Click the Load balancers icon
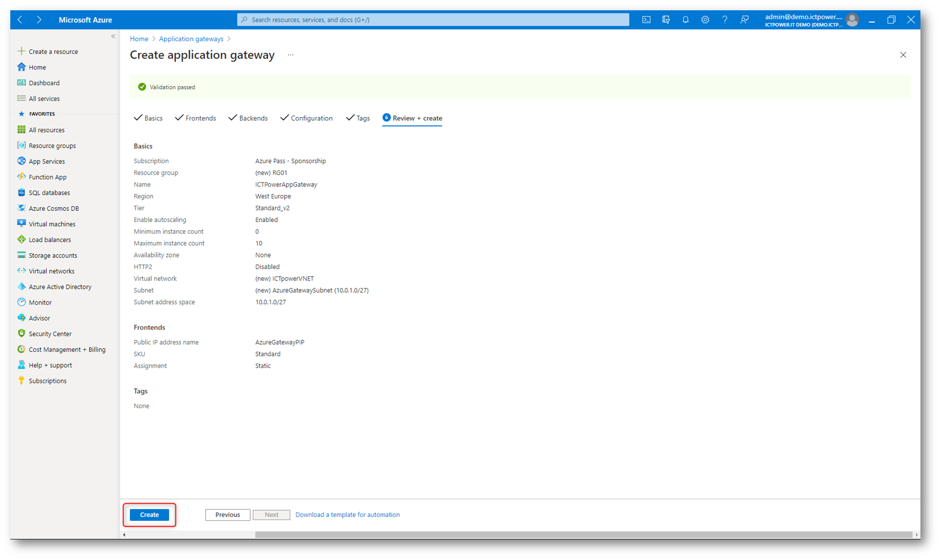The image size is (941, 560). [x=21, y=239]
